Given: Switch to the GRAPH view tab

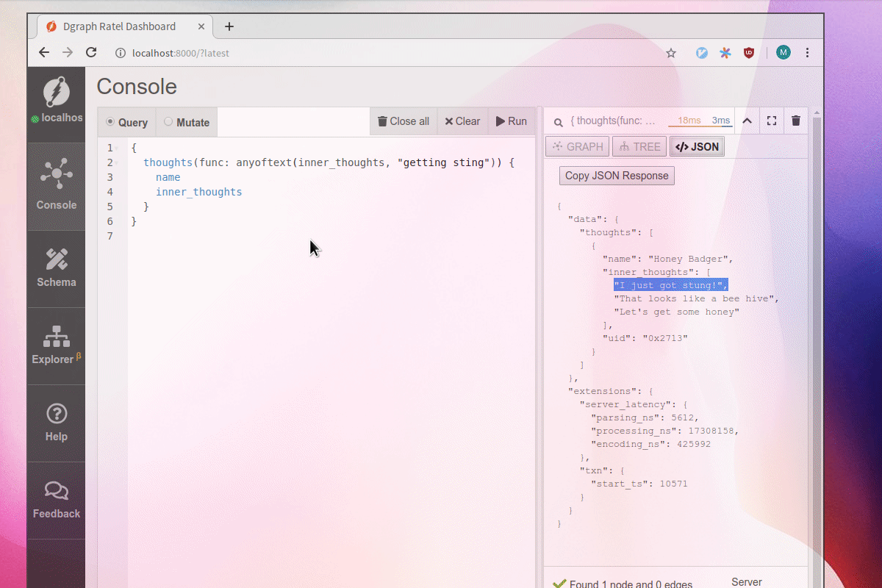Looking at the screenshot, I should point(578,146).
